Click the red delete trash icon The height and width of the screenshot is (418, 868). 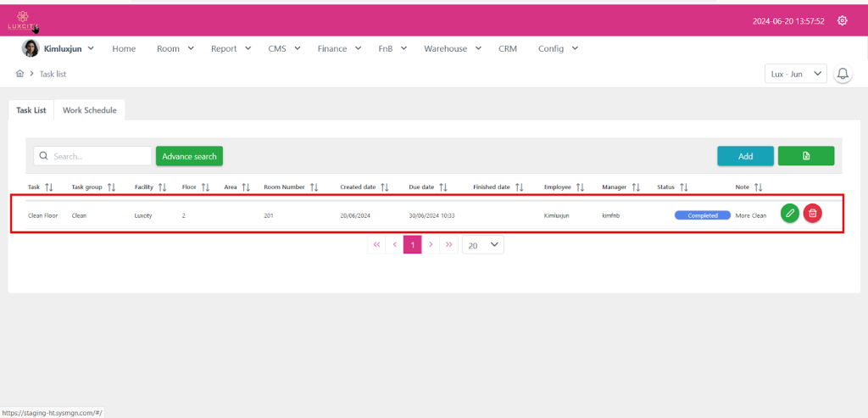coord(812,215)
